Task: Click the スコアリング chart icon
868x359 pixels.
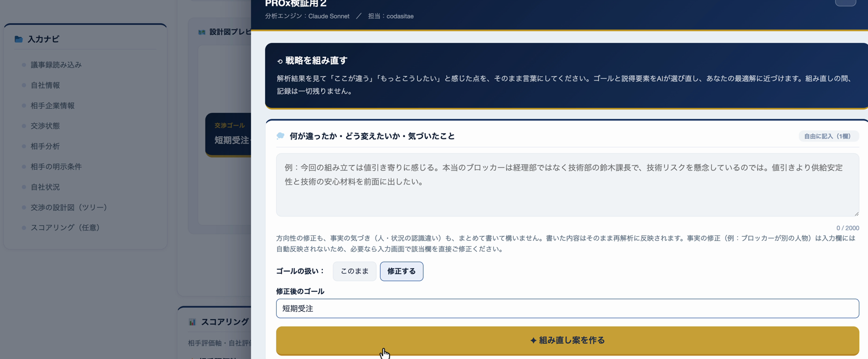Action: click(x=192, y=322)
